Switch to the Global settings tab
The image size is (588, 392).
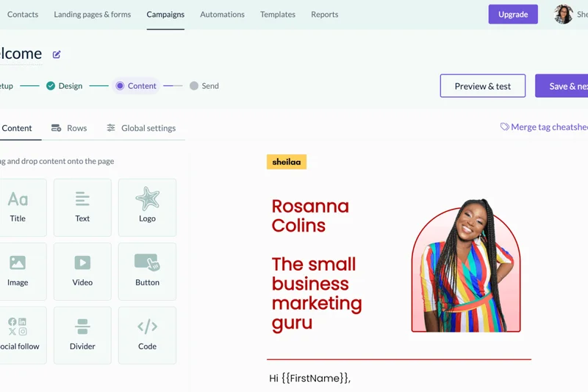(x=141, y=128)
